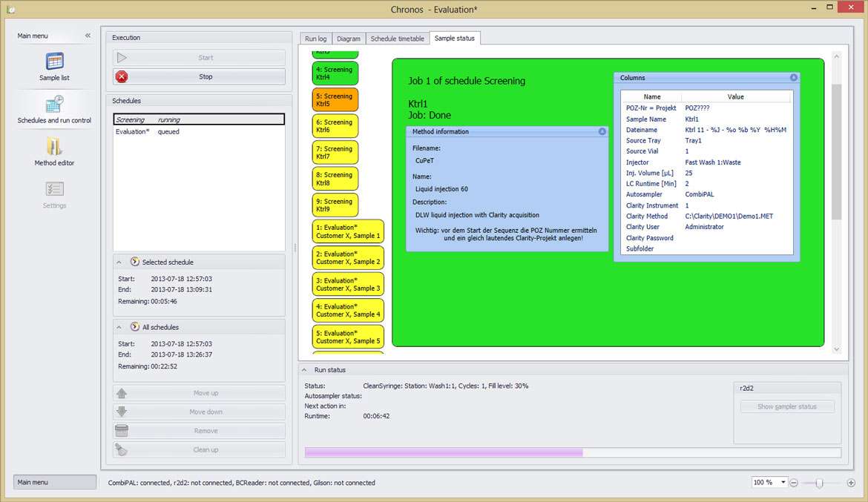Viewport: 868px width, 502px height.
Task: Select Evaluation* Customer X, Sample 5
Action: (348, 337)
